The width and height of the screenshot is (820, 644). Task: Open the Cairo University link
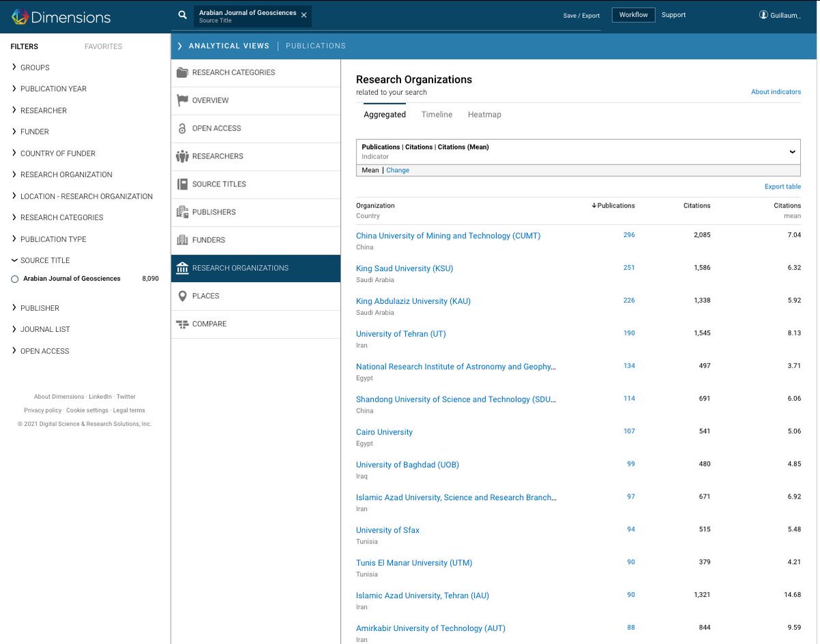click(x=384, y=432)
